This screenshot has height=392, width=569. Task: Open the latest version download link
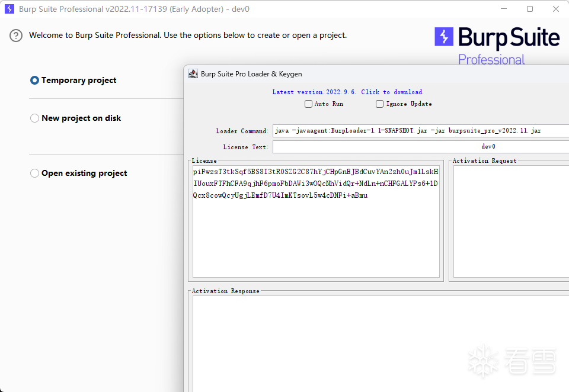348,92
